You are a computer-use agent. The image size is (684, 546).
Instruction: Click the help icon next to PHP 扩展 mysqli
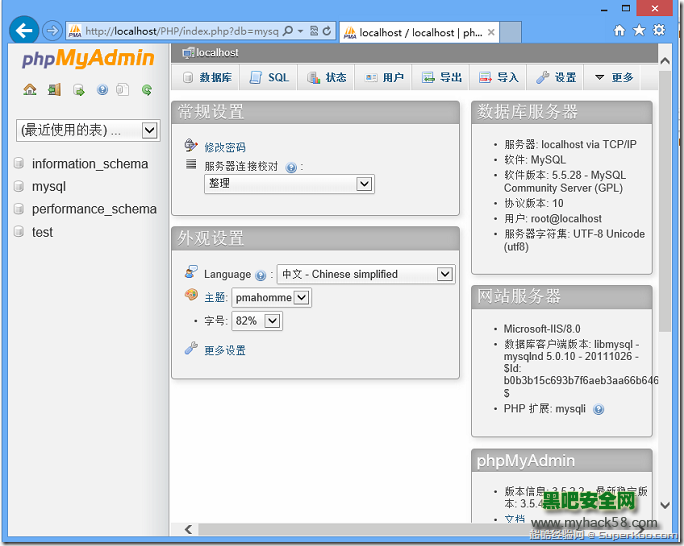click(598, 410)
